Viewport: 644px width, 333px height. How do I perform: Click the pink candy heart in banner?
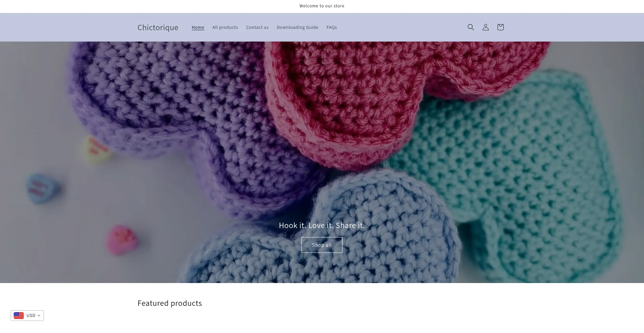pos(121,239)
